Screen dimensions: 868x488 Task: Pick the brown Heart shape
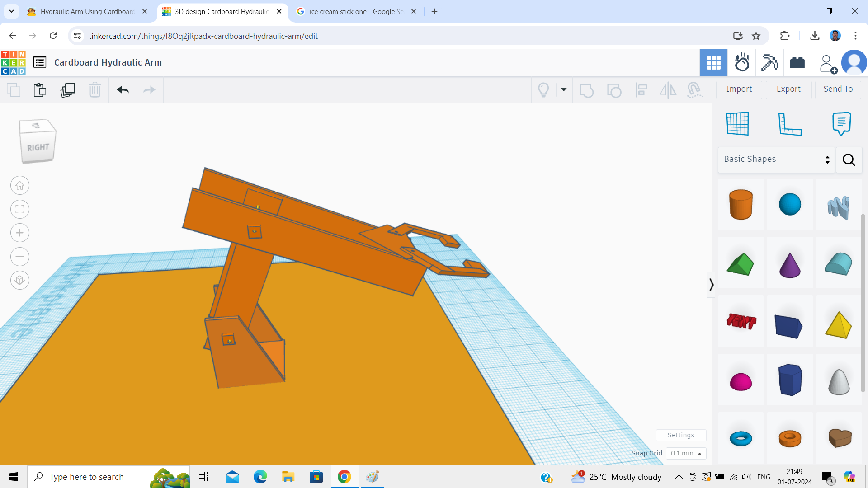840,438
